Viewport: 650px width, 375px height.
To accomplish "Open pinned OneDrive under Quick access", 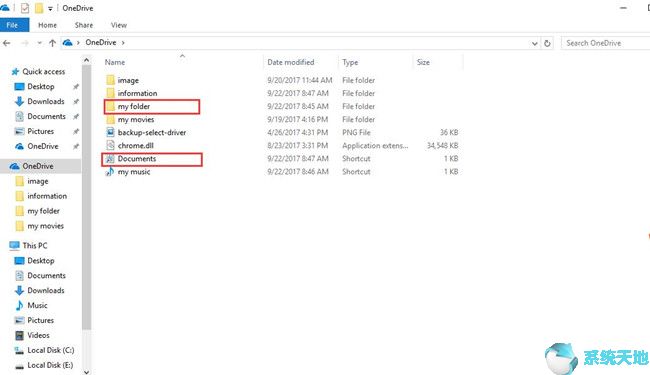I will 43,146.
